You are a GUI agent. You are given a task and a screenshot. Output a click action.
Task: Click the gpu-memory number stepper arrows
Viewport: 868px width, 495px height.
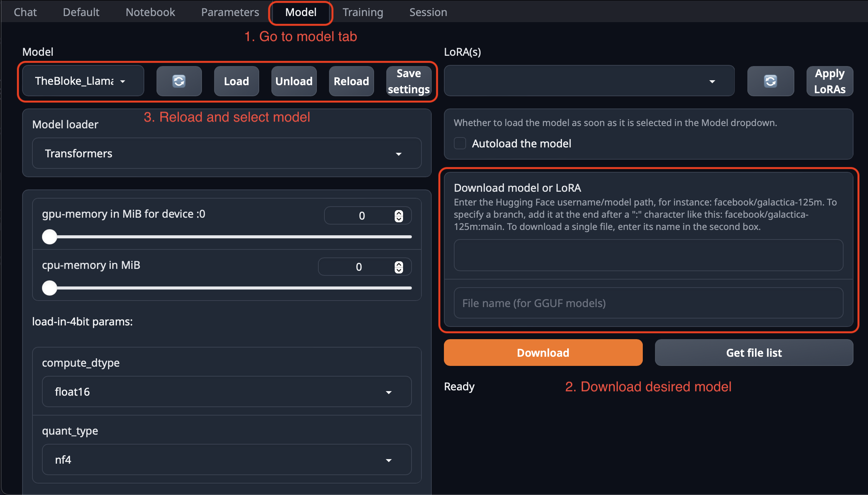pos(399,216)
